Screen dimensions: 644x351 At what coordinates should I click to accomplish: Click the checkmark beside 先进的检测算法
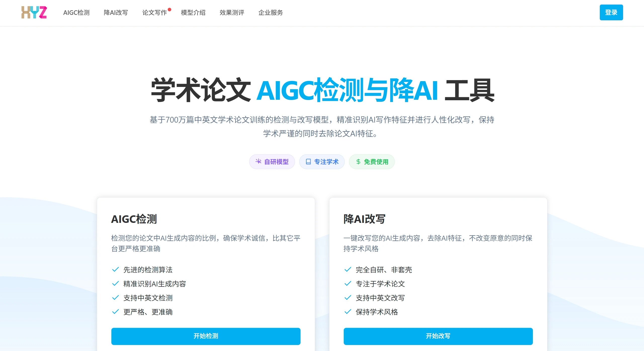[115, 269]
